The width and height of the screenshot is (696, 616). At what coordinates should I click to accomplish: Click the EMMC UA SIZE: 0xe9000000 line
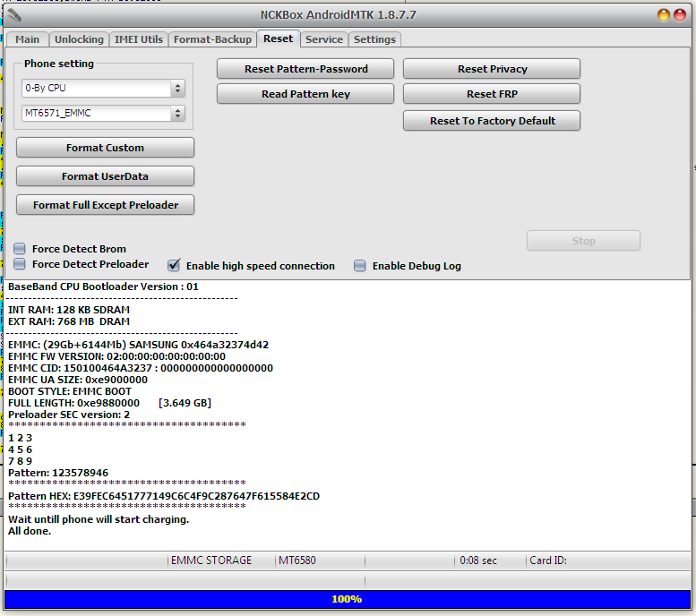[x=78, y=380]
